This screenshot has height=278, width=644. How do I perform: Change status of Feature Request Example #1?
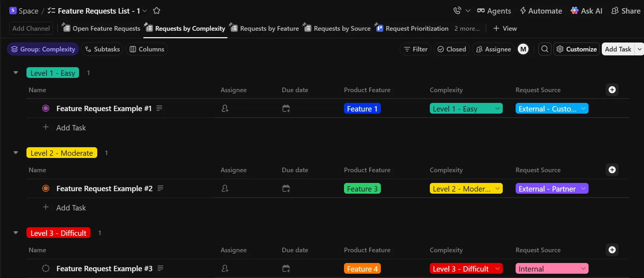pos(46,108)
